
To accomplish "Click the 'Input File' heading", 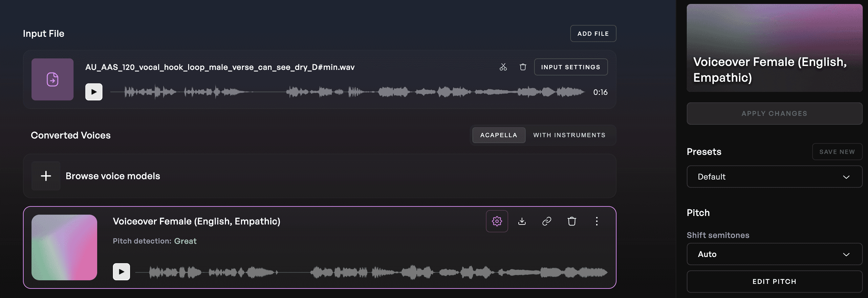I will [x=43, y=34].
